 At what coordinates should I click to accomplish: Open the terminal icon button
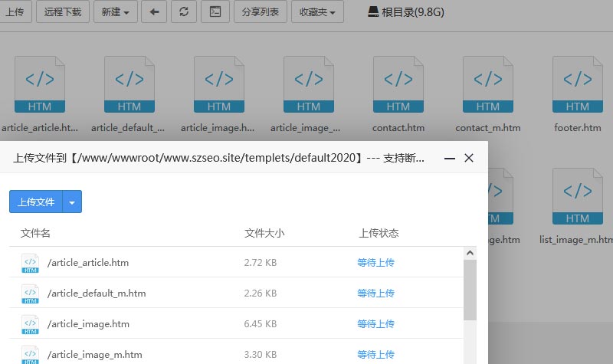215,11
